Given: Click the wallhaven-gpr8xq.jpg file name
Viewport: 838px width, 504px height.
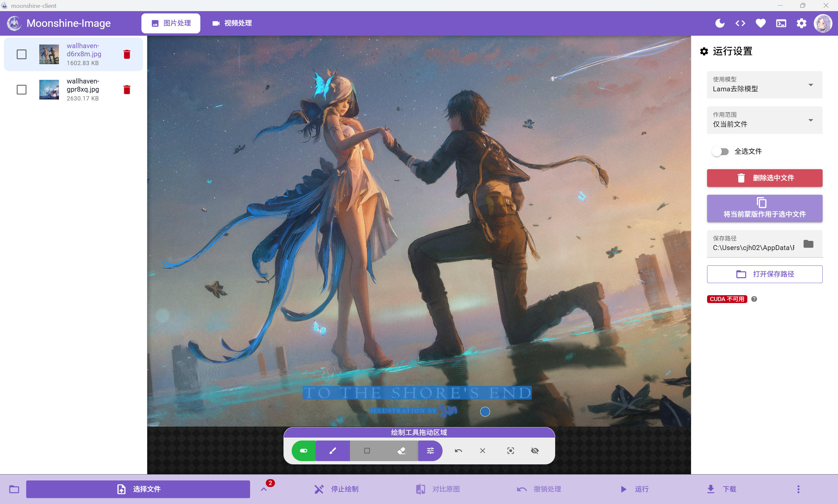Looking at the screenshot, I should tap(83, 85).
